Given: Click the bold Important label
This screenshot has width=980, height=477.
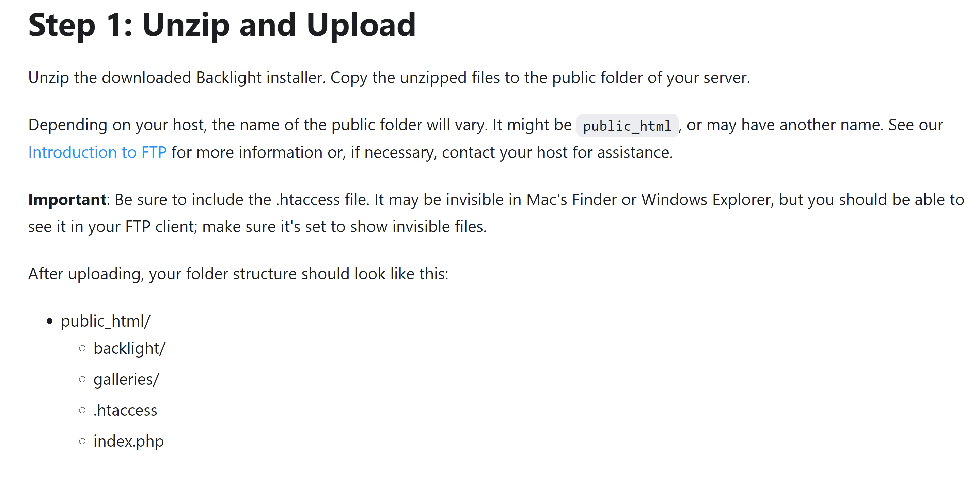Looking at the screenshot, I should [67, 199].
